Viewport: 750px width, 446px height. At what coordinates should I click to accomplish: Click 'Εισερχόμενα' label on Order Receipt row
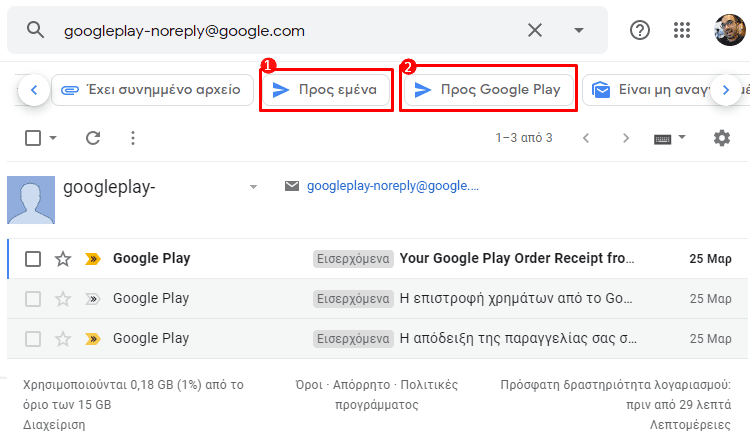pos(353,259)
